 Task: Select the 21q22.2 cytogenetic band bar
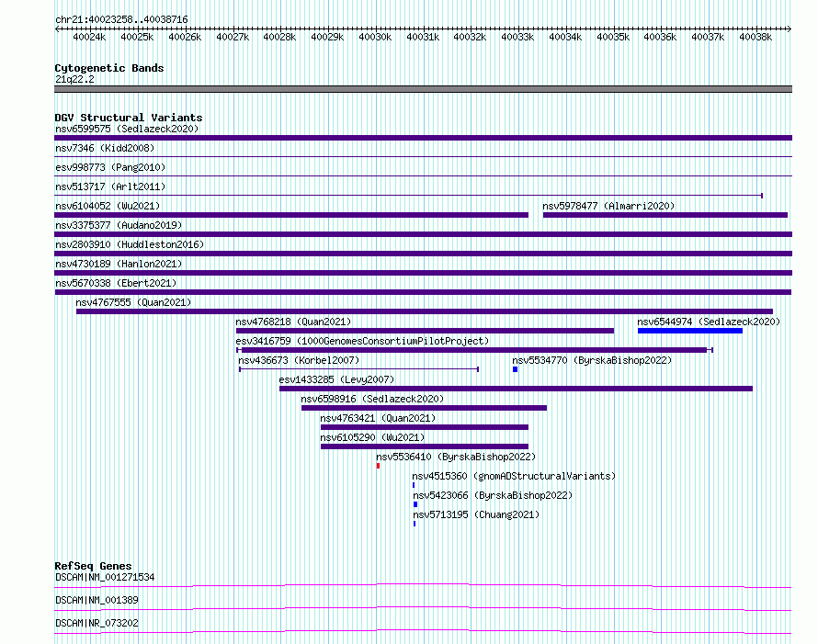coord(423,89)
